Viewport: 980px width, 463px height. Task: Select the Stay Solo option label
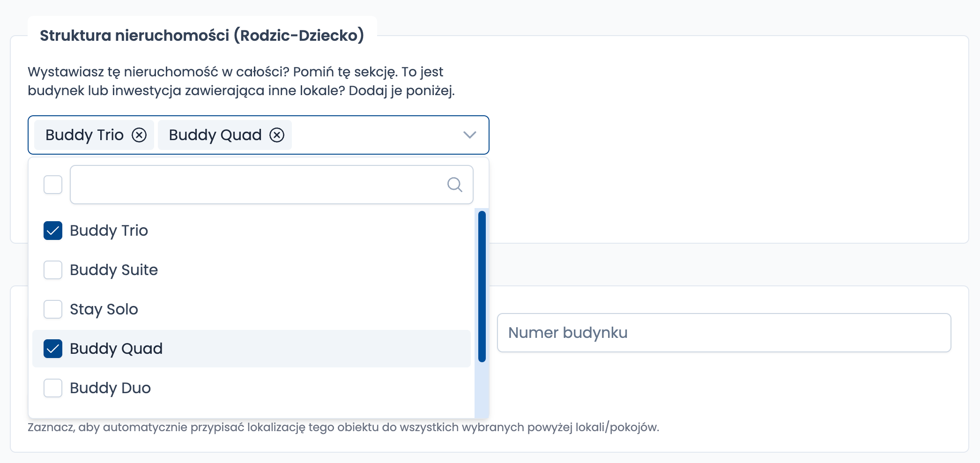click(x=104, y=309)
